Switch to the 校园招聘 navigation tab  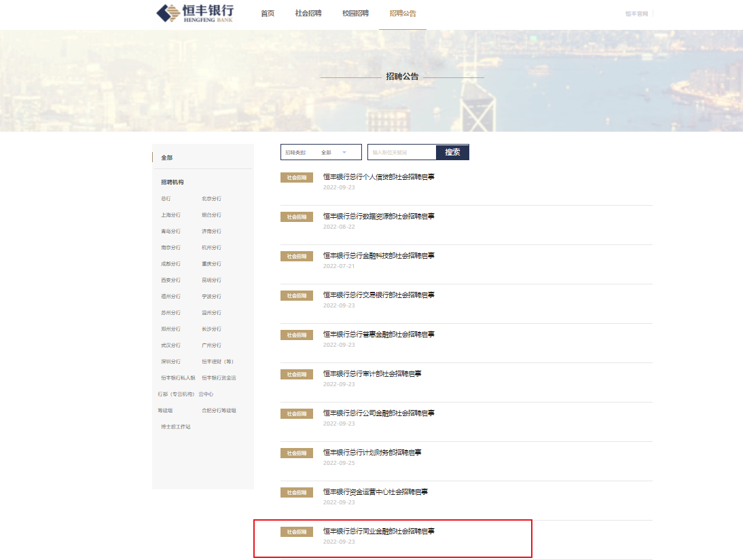click(355, 14)
